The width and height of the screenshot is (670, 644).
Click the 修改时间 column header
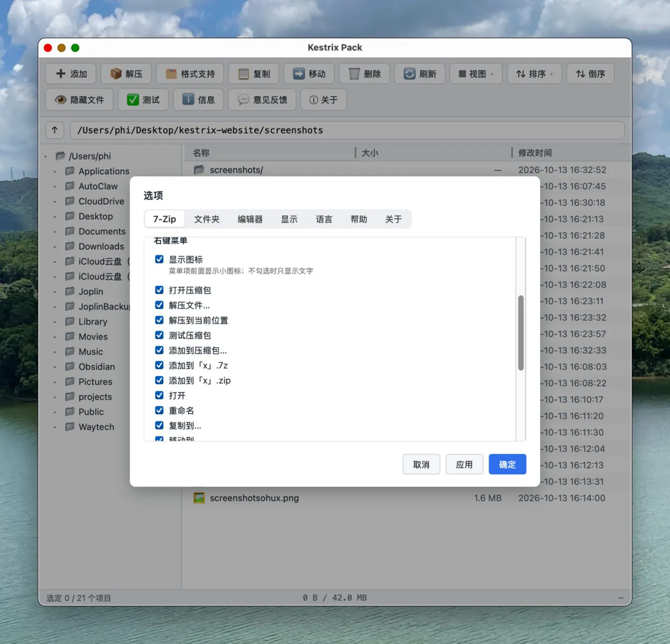[535, 153]
